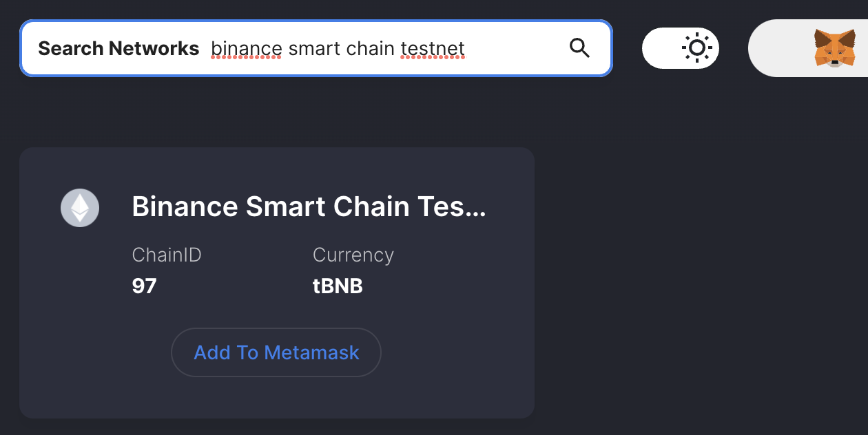
Task: Place cursor on "testnet" in search box
Action: pyautogui.click(x=433, y=49)
